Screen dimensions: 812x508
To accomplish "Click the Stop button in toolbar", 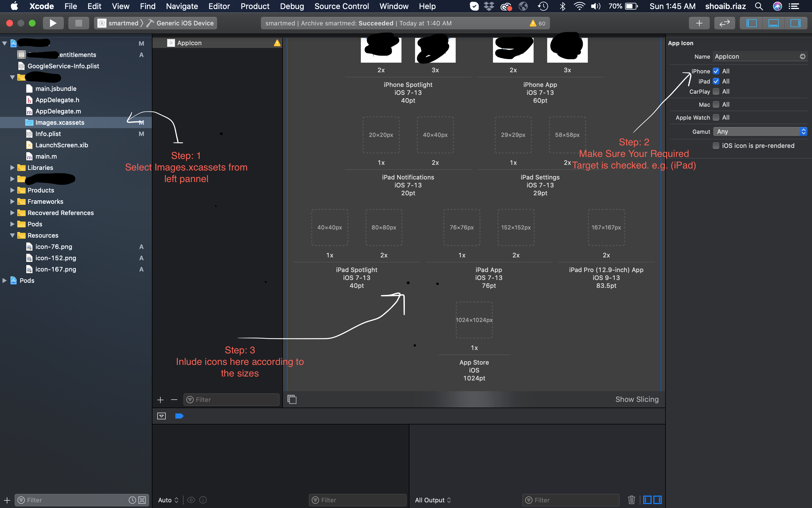I will (x=78, y=23).
